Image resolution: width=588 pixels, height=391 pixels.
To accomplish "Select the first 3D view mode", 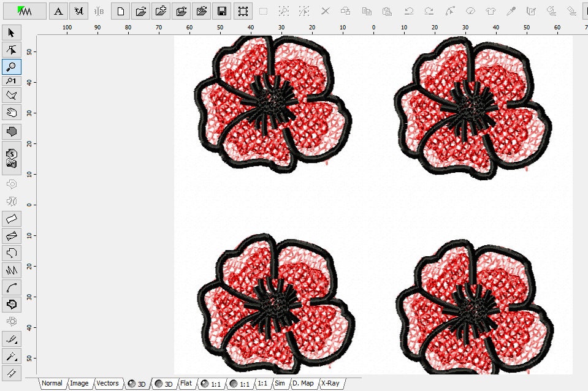I will [139, 384].
